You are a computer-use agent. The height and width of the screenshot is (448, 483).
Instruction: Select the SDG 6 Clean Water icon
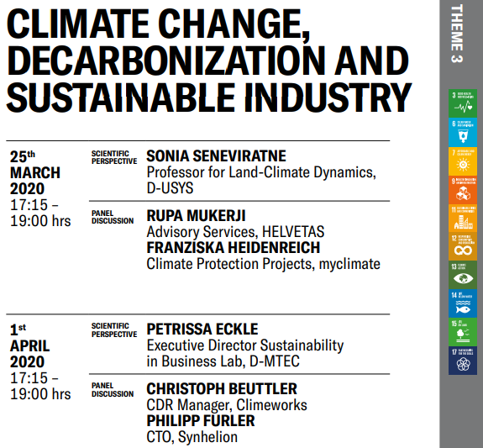463,132
